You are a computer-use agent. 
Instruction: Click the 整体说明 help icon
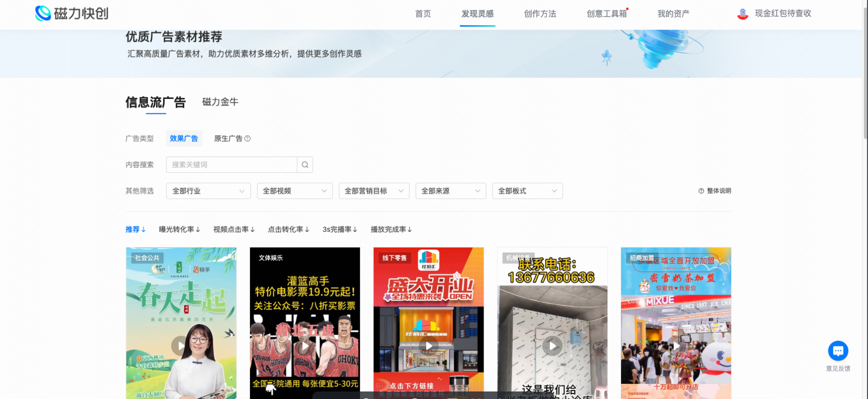point(701,191)
